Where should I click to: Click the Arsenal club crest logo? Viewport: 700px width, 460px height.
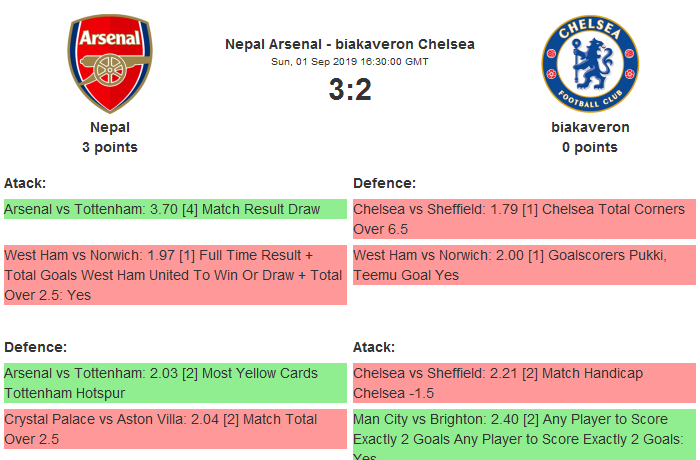pyautogui.click(x=110, y=64)
